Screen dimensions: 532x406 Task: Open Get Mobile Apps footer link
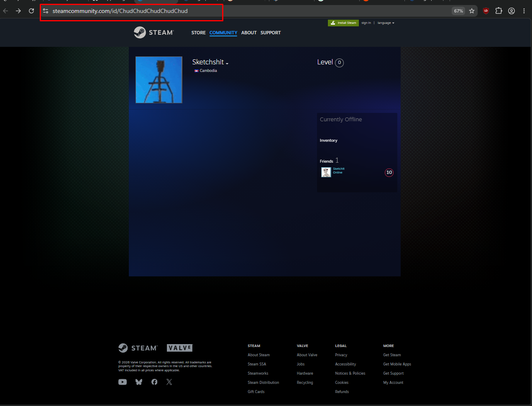[x=397, y=364]
